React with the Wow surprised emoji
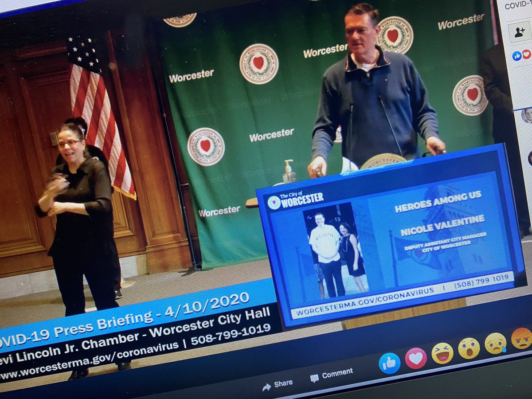 point(469,348)
